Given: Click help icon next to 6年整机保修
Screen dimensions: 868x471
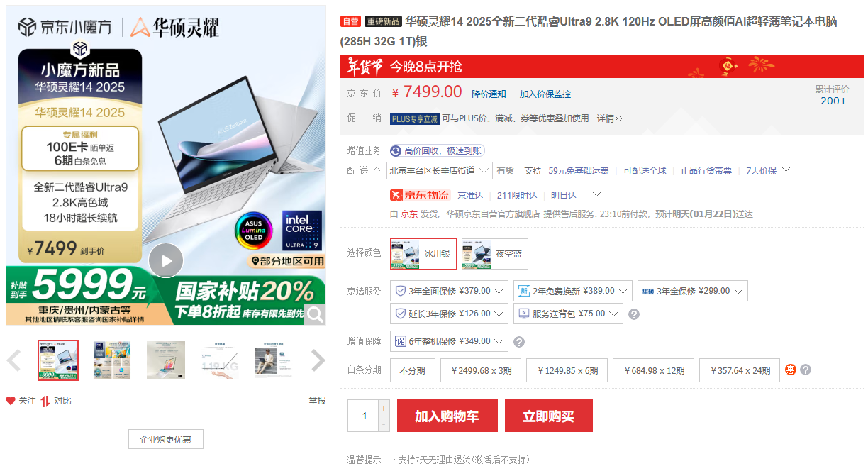Looking at the screenshot, I should [519, 341].
